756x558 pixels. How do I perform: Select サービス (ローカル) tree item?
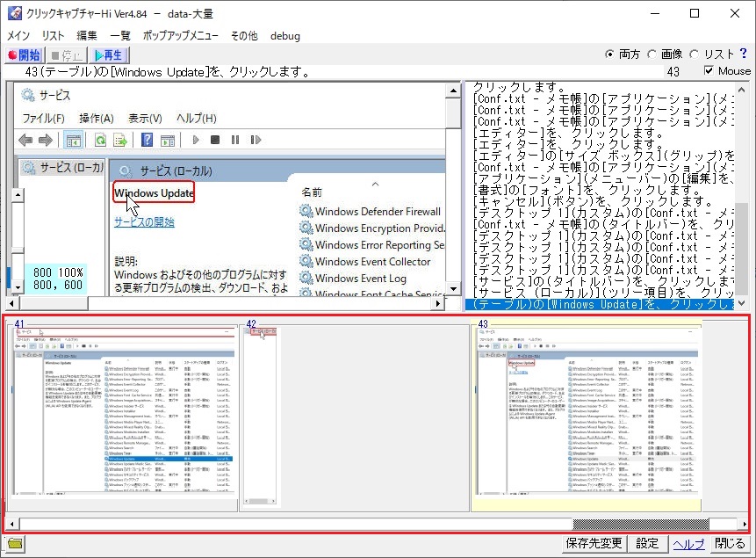[63, 168]
